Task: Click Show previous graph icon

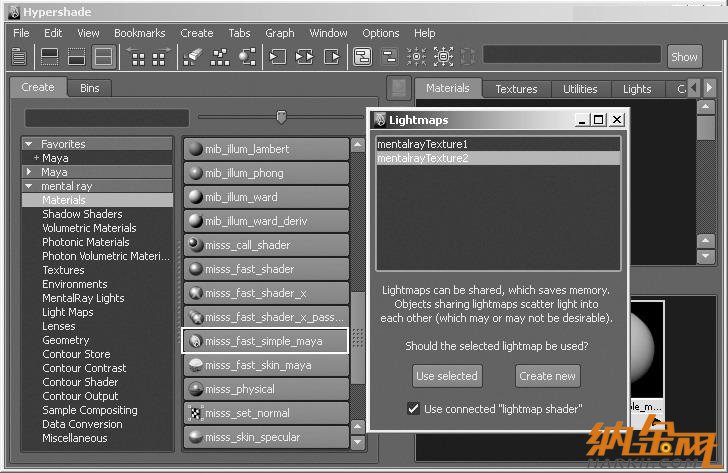Action: (138, 57)
